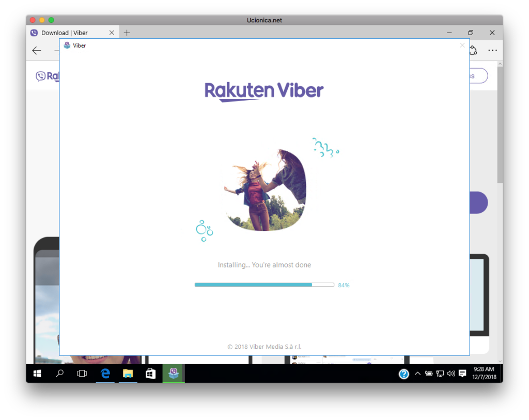Expand hidden system tray icons chevron
Screen dimensions: 529x420
tap(417, 374)
